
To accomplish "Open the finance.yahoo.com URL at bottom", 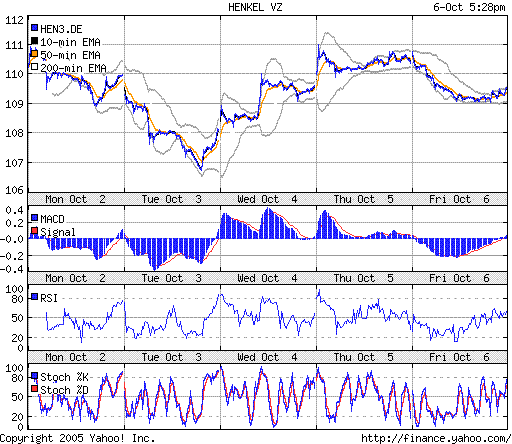I will coord(436,438).
